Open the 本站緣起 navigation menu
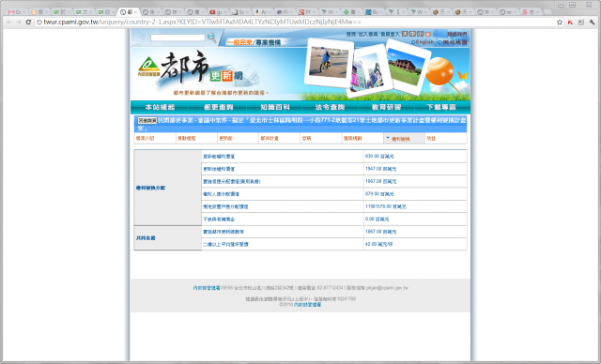This screenshot has height=364, width=601. 160,107
